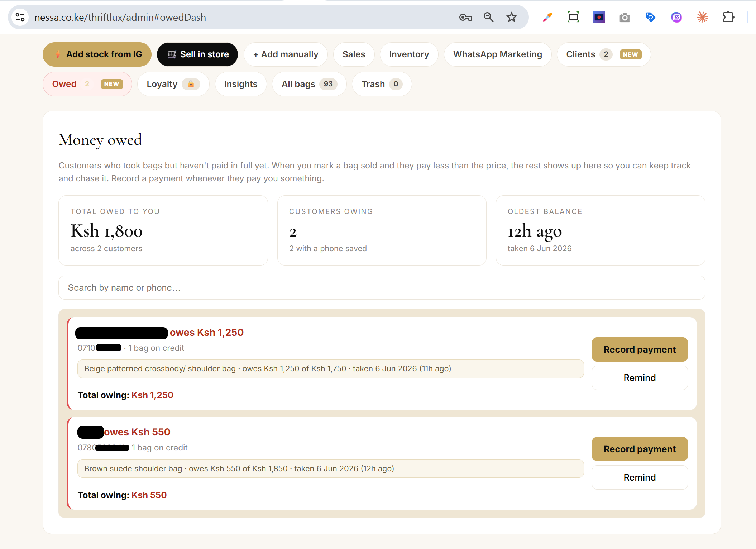Click the zoom magnifier icon in address bar
Image resolution: width=756 pixels, height=549 pixels.
(488, 17)
